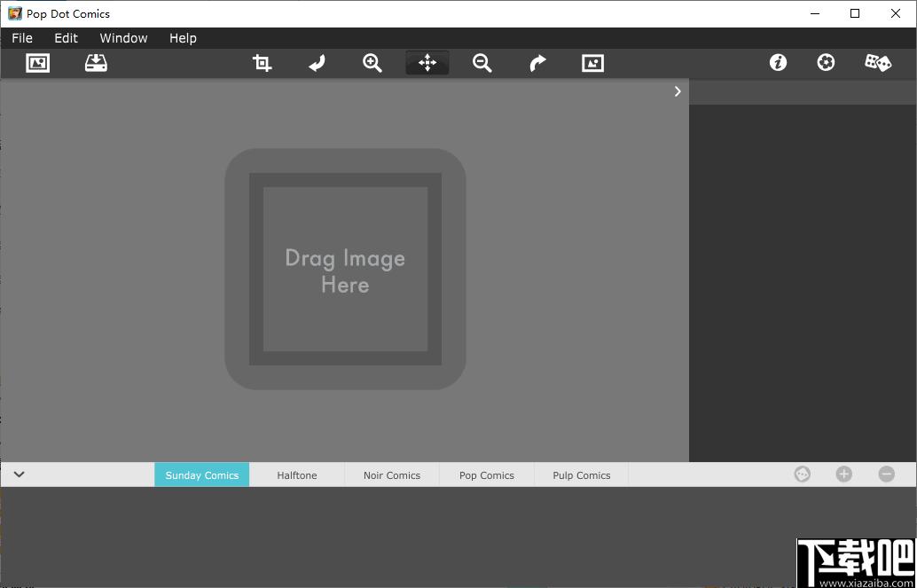Switch to the Halftone tab

pyautogui.click(x=297, y=475)
